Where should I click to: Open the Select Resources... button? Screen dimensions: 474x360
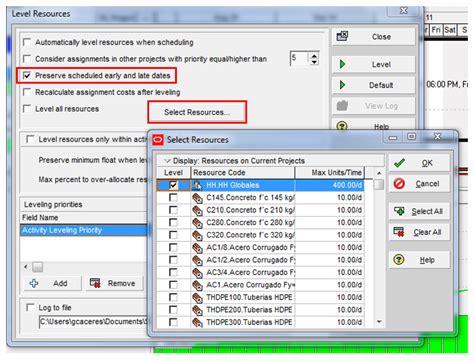click(x=197, y=112)
